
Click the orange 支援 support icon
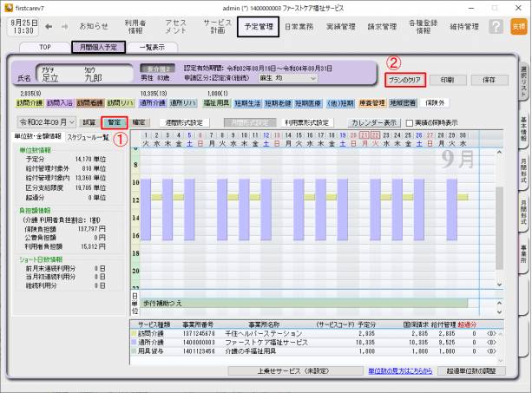[518, 27]
